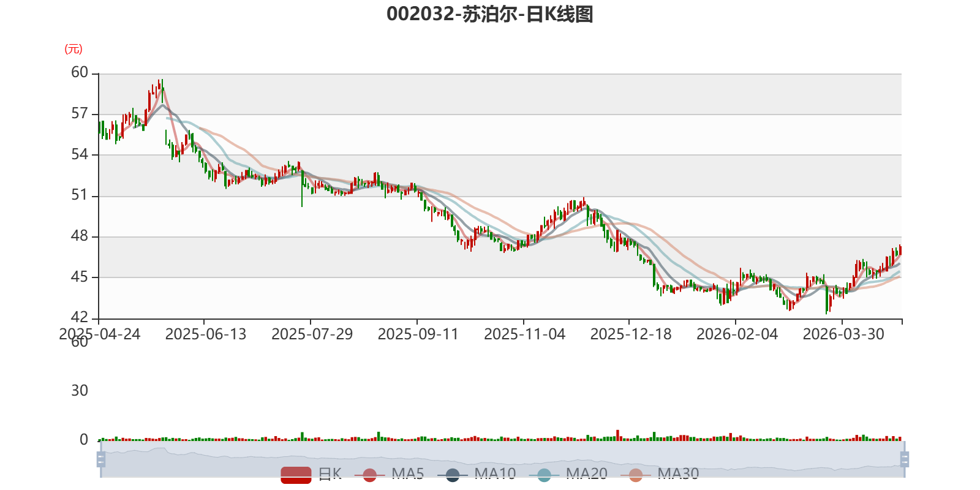Click the 2025-06-13 date label
The height and width of the screenshot is (490, 980).
206,334
